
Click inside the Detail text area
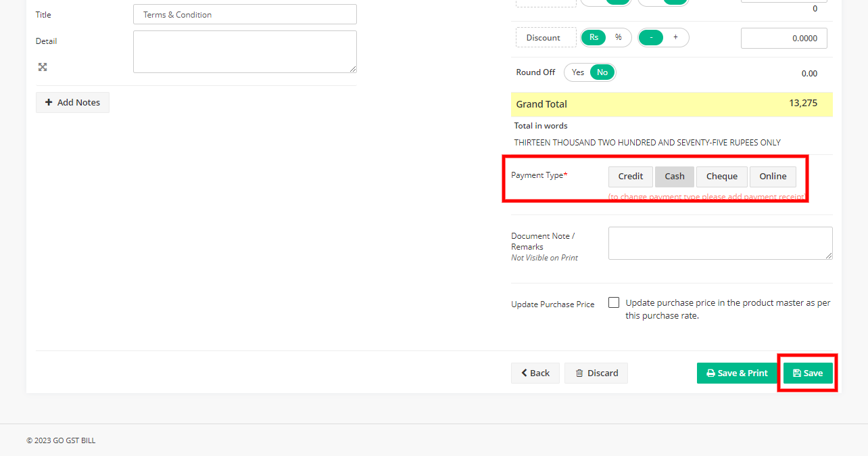(245, 51)
